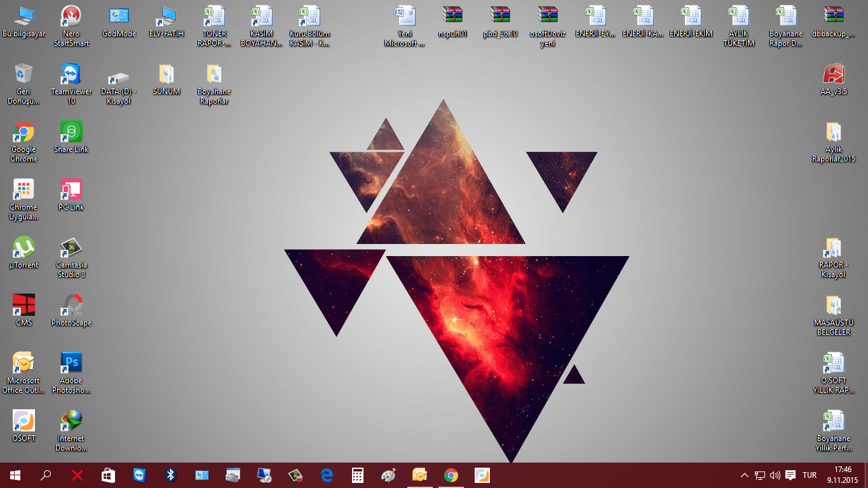The image size is (868, 488).
Task: Select the Yeni Microsoft document icon
Action: coord(404,27)
